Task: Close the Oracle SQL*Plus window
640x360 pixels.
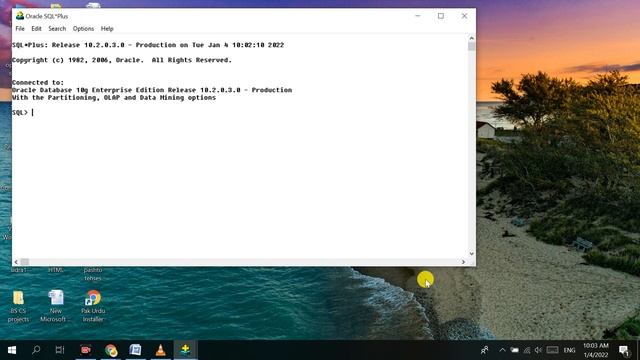Action: click(464, 16)
